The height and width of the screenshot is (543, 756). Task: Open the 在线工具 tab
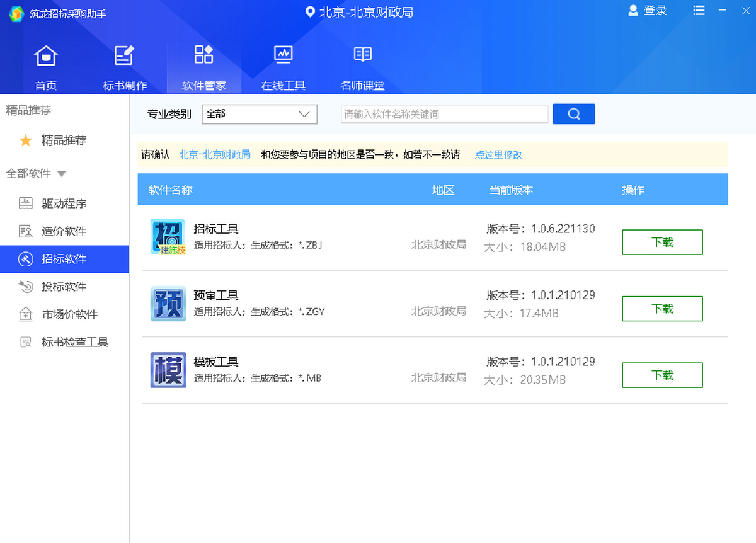pos(283,68)
